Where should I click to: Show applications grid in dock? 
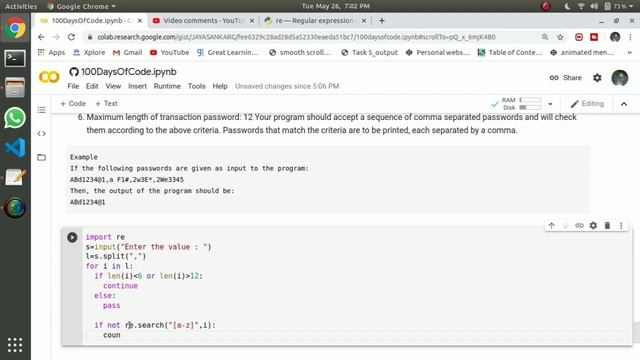pyautogui.click(x=15, y=345)
